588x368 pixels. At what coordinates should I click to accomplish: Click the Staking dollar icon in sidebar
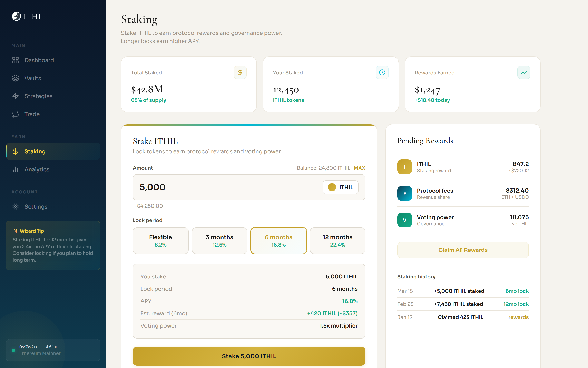(16, 151)
